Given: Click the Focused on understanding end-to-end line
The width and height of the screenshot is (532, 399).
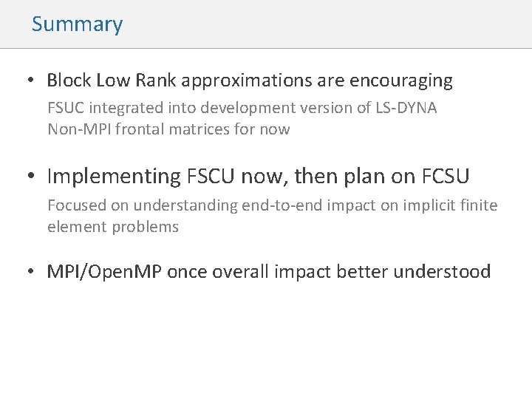Looking at the screenshot, I should click(x=272, y=205).
